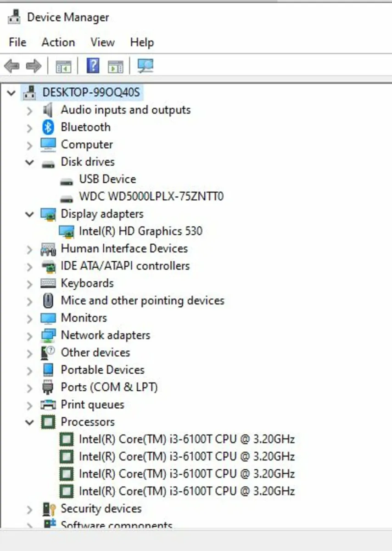Screen dimensions: 392x551
Task: Click the Bluetooth icon in device tree
Action: 48,127
